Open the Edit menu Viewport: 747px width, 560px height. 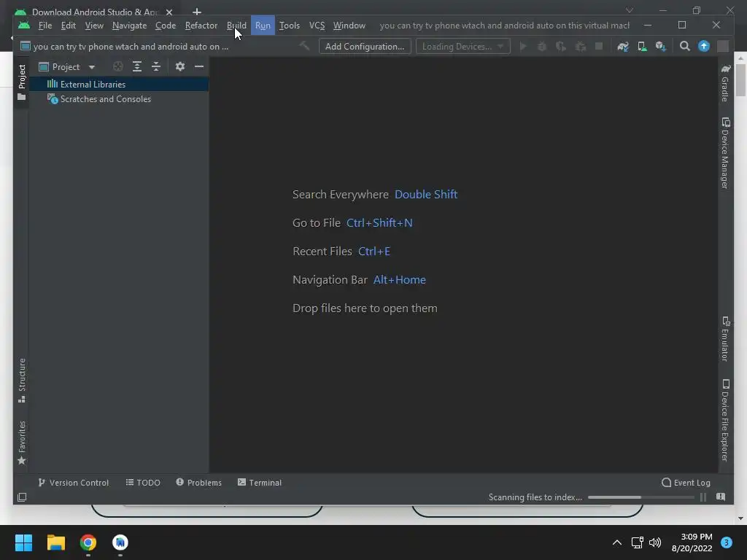pos(68,26)
